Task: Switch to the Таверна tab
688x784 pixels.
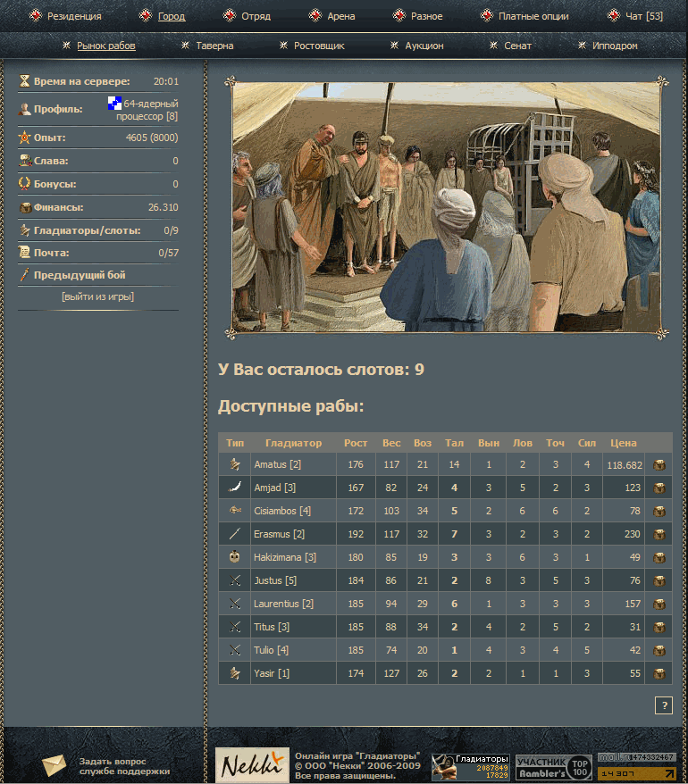Action: coord(214,46)
